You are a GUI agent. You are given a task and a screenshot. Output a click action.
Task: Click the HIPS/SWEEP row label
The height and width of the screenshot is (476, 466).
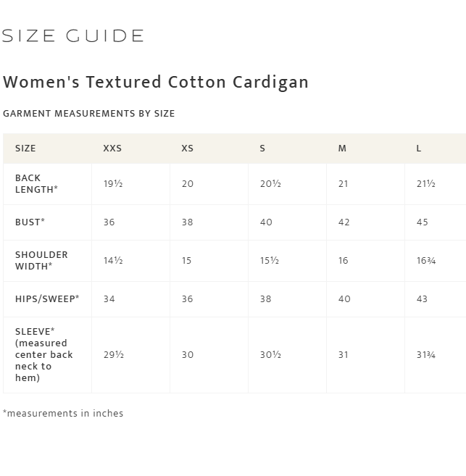pyautogui.click(x=47, y=299)
